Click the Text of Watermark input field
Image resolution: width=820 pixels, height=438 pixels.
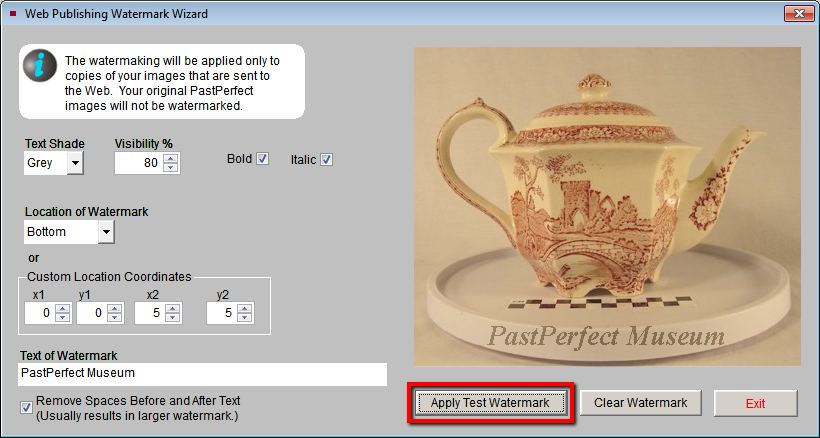pos(202,374)
